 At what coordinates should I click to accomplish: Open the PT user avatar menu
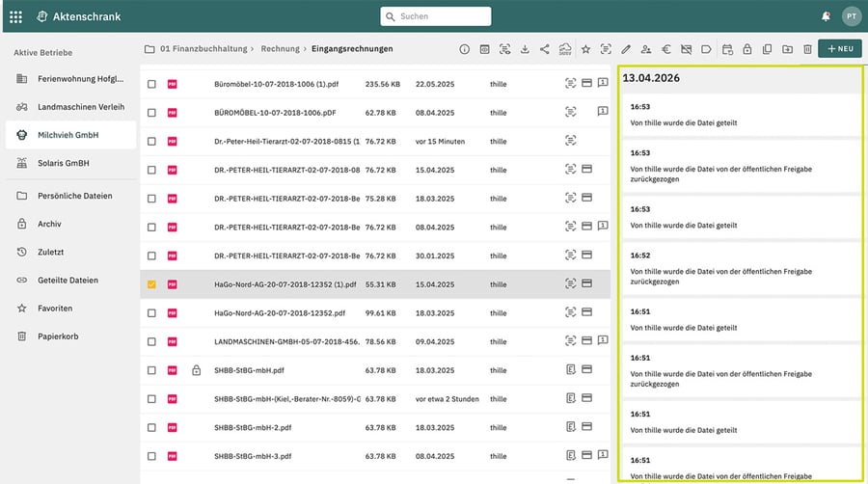852,16
